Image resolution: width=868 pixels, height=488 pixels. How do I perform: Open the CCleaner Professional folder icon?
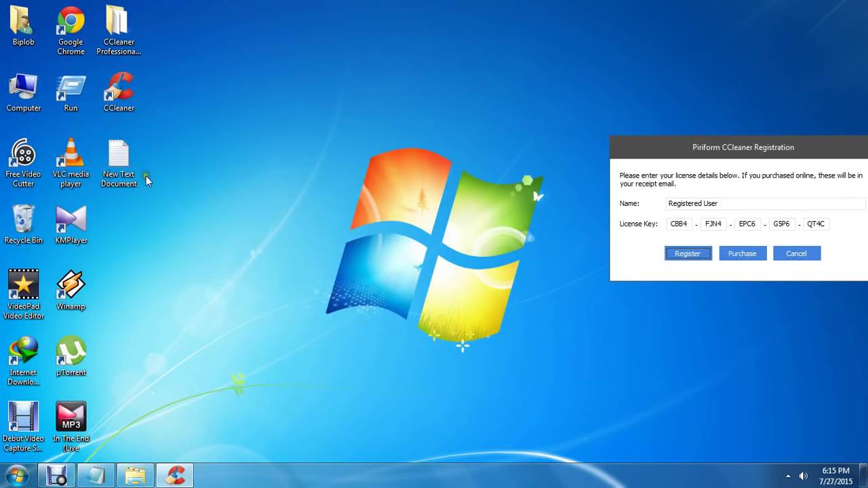119,31
